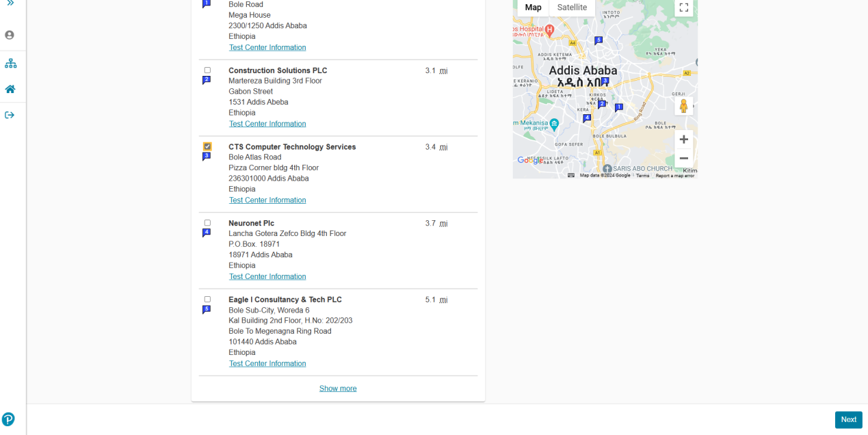Image resolution: width=868 pixels, height=435 pixels.
Task: Sign out using the logout icon
Action: click(10, 114)
